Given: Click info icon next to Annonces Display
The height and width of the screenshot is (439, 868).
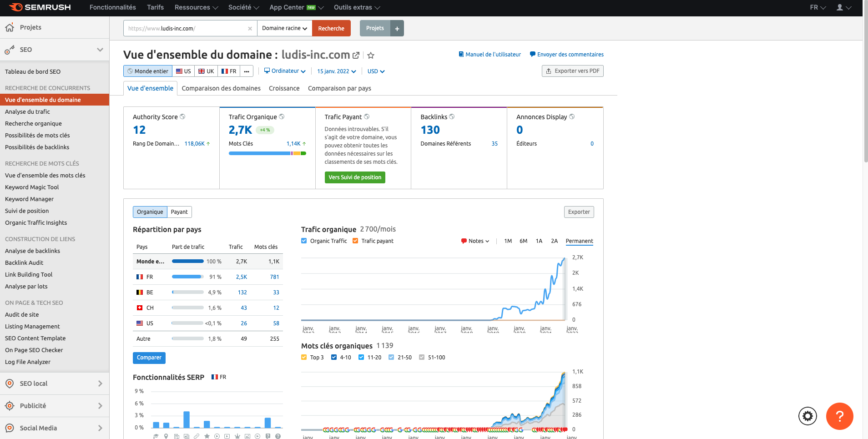Looking at the screenshot, I should click(572, 117).
